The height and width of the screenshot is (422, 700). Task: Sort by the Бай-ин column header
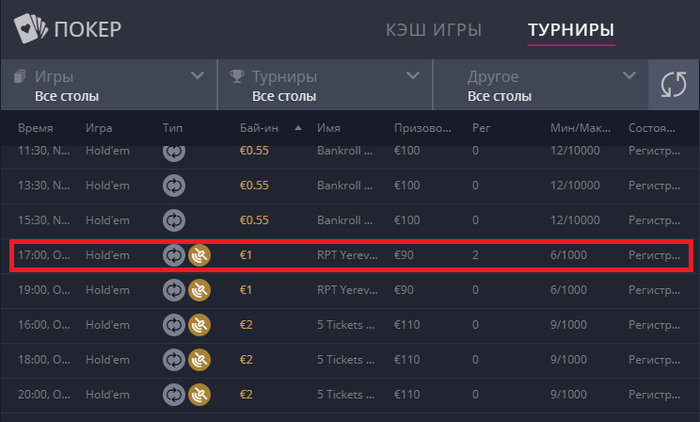tap(259, 128)
